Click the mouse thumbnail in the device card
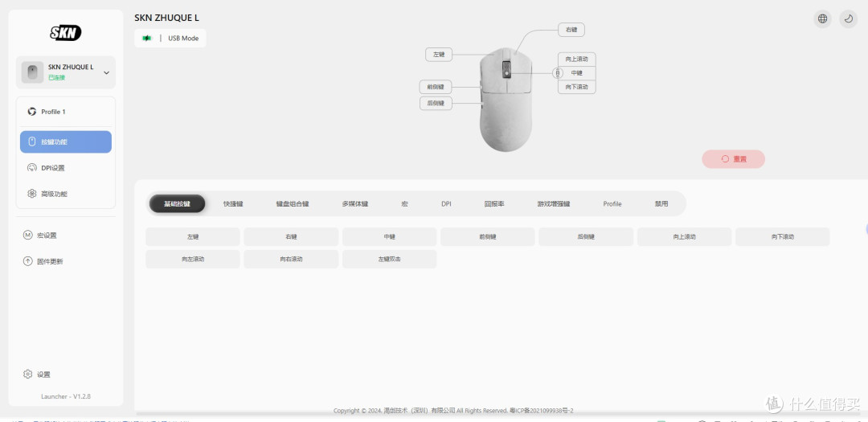Screen dimensions: 868x422 click(x=32, y=72)
